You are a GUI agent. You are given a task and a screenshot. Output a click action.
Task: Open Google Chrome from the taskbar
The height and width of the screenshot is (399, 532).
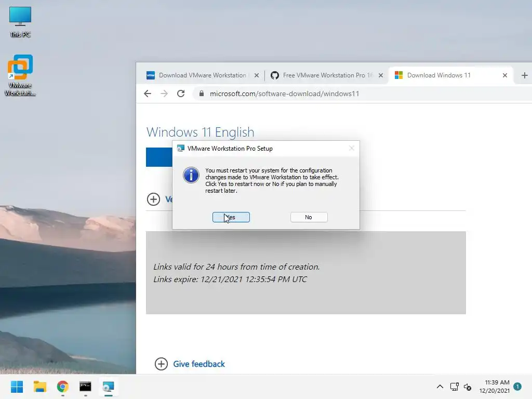click(x=63, y=387)
